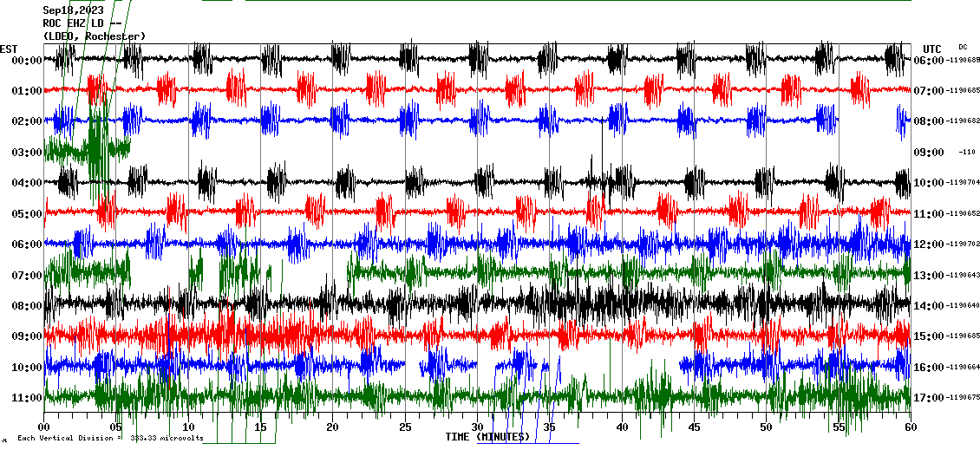The image size is (980, 450).
Task: Click the 45 minute tick on time axis
Action: point(694,427)
